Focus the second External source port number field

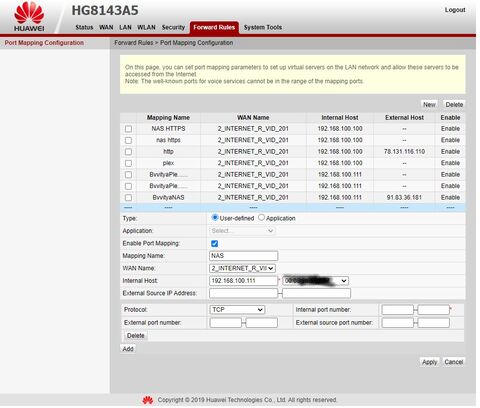point(434,323)
